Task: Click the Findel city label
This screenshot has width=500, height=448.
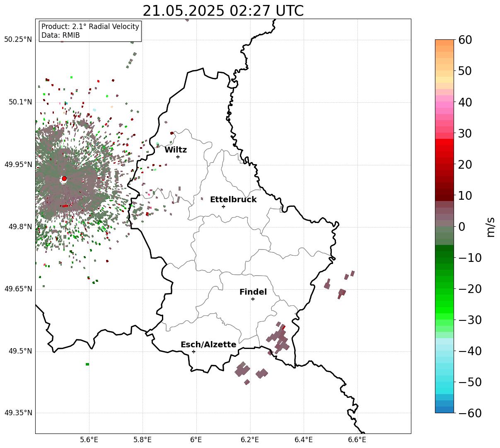Action: click(253, 292)
